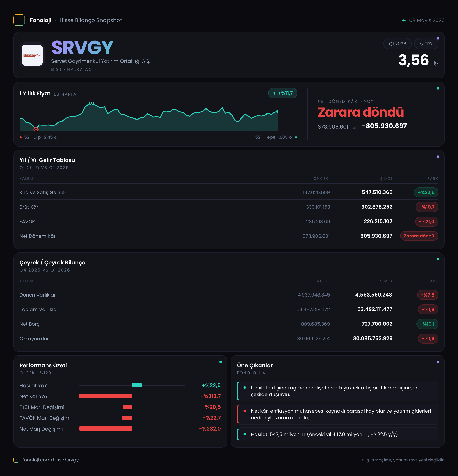Click the "Yıl / Yıl Gelir Tablosu" section title
The height and width of the screenshot is (476, 458).
tap(47, 160)
